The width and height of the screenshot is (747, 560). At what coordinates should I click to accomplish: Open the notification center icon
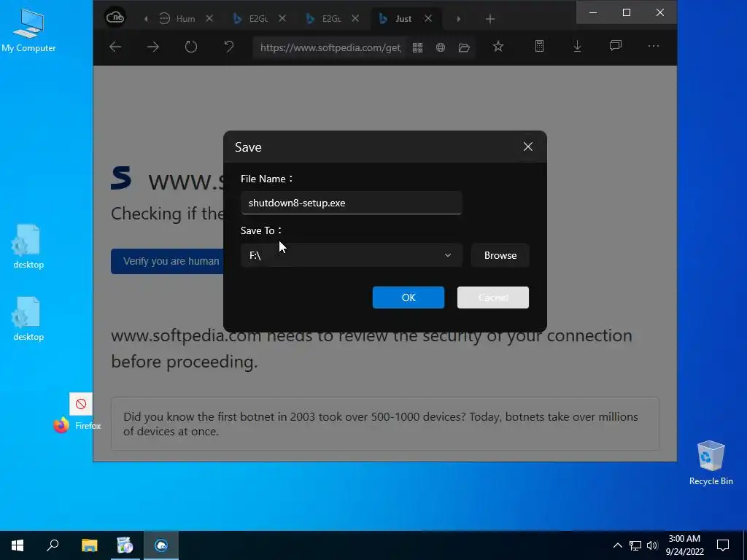pyautogui.click(x=723, y=545)
